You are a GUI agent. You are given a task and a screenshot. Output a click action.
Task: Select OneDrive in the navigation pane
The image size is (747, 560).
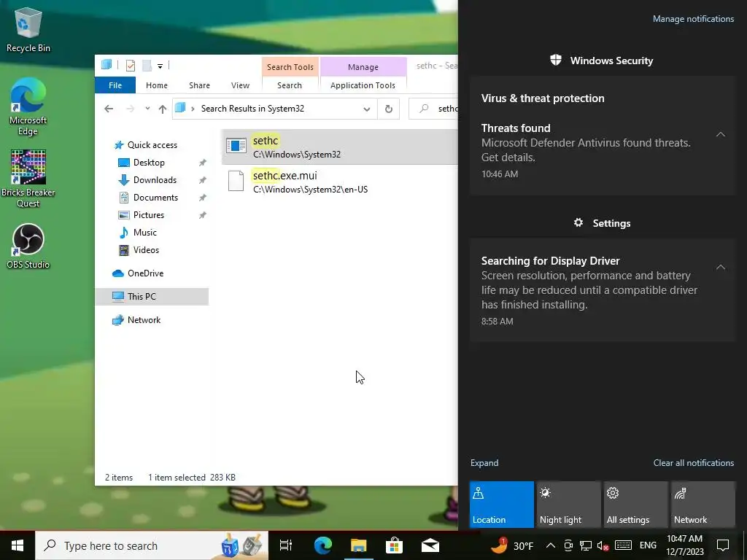click(145, 273)
